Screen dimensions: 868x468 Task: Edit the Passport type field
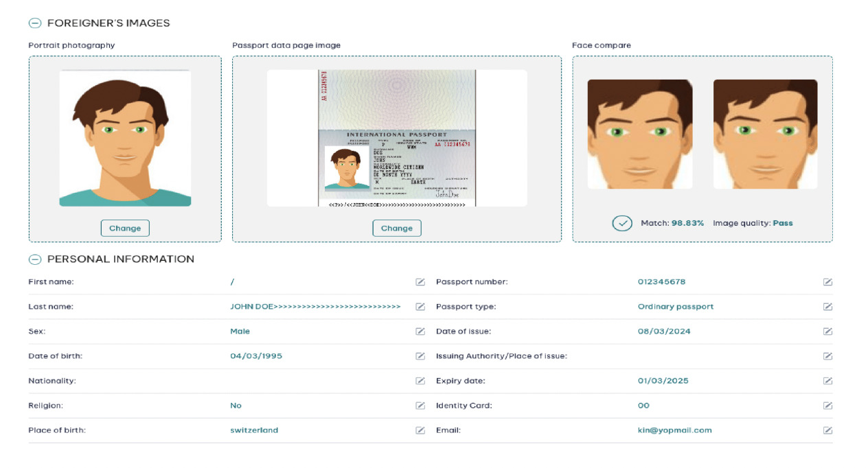(x=827, y=306)
